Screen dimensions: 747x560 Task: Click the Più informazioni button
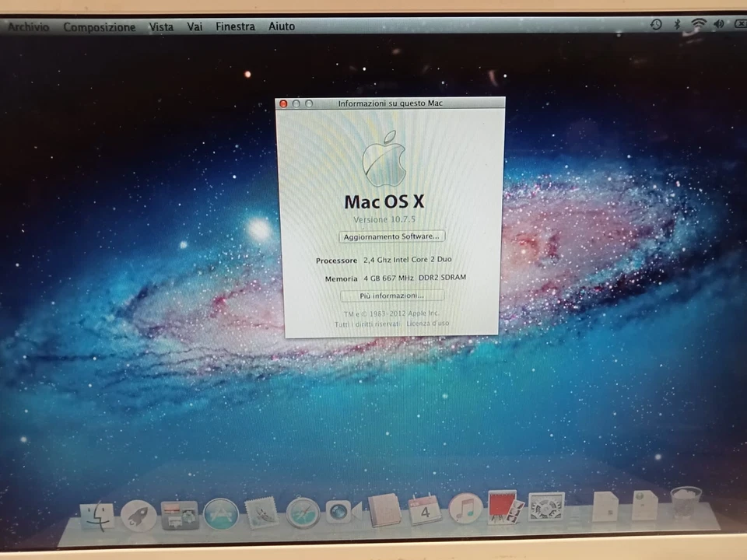point(391,296)
